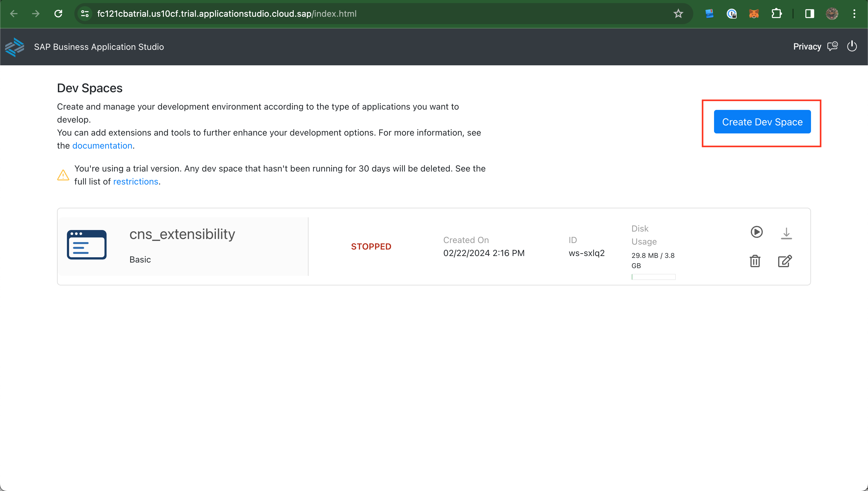The width and height of the screenshot is (868, 491).
Task: Click the Dev Spaces heading
Action: point(90,88)
